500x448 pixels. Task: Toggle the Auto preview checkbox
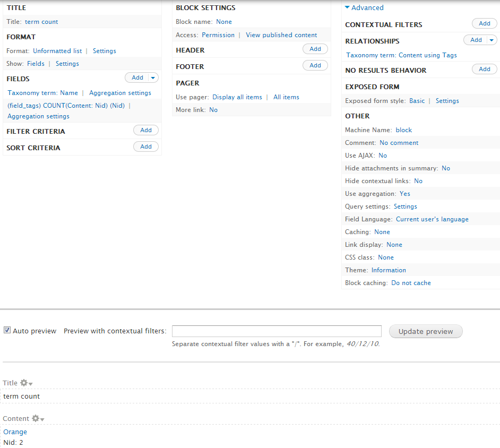point(7,330)
